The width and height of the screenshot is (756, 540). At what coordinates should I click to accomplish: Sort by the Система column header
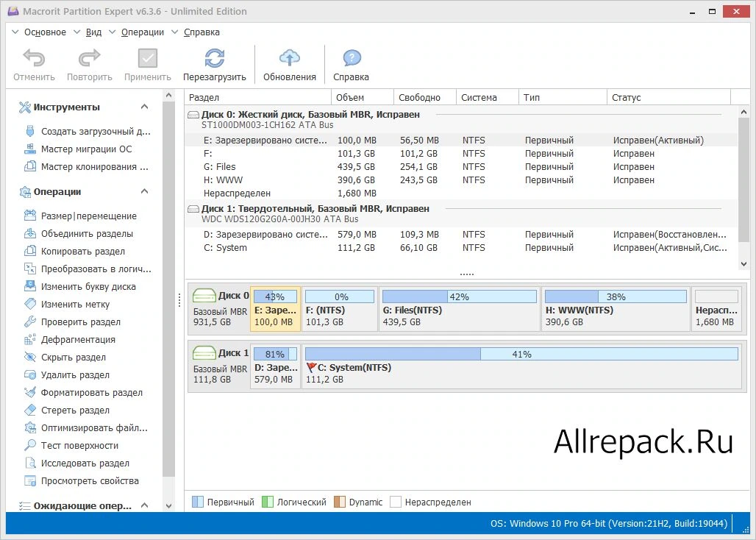(488, 97)
